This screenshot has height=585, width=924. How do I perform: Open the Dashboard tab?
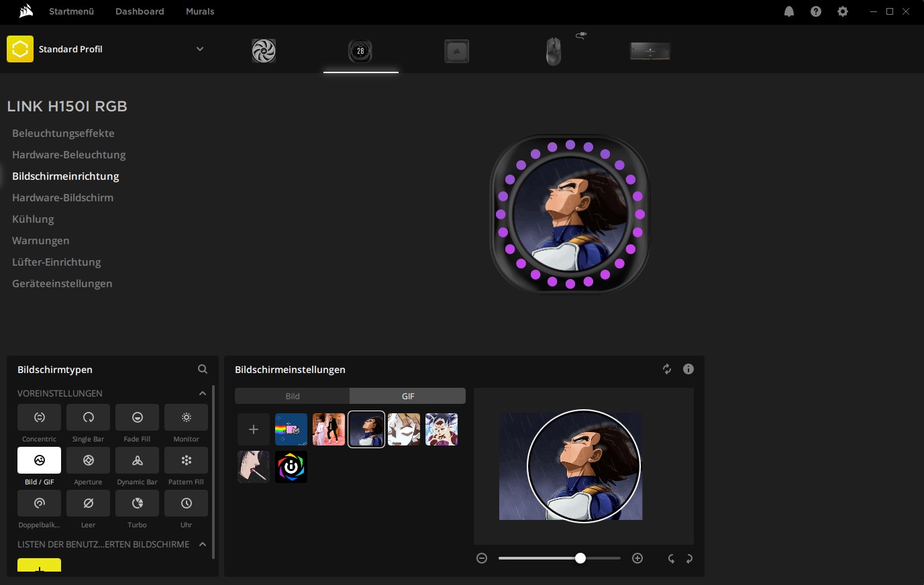click(x=140, y=11)
